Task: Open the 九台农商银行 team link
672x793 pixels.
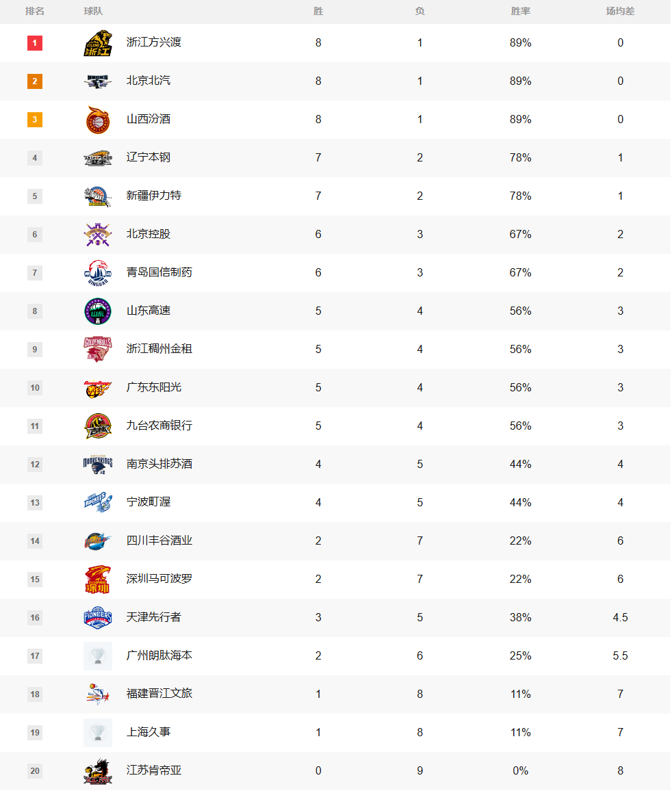Action: (x=159, y=426)
